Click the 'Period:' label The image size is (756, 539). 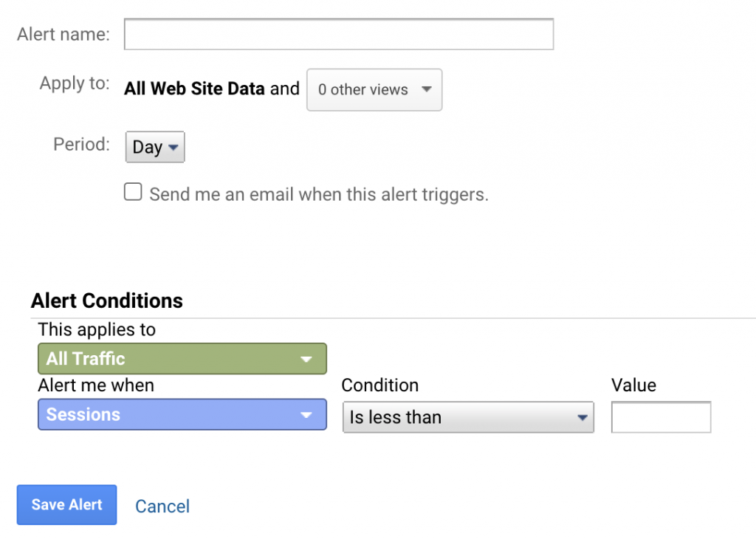pos(81,144)
